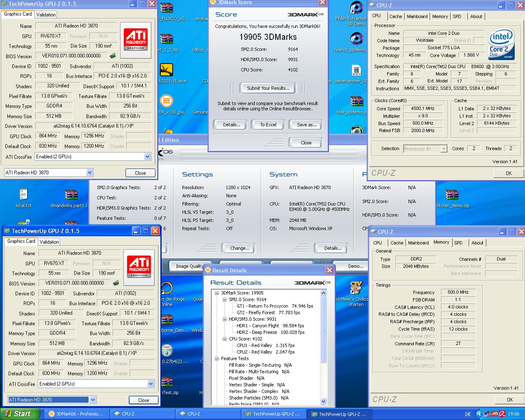This screenshot has height=420, width=525.
Task: Collapse CPU Score 4102 tree node
Action: [x=225, y=339]
